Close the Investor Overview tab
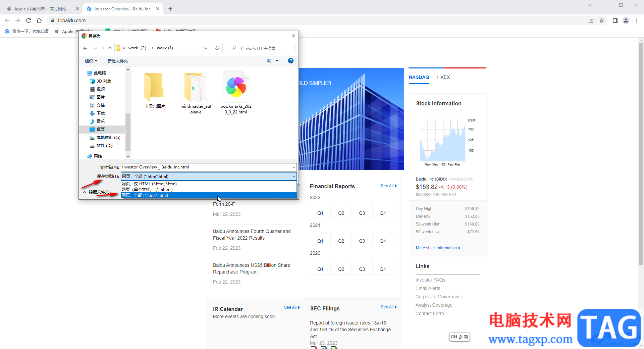The width and height of the screenshot is (644, 349). coord(158,9)
